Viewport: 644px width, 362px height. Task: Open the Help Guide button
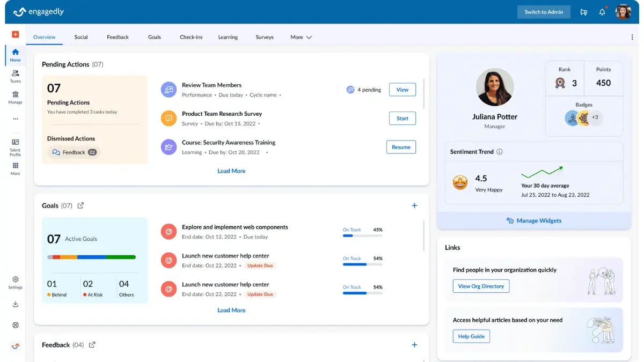(x=471, y=336)
